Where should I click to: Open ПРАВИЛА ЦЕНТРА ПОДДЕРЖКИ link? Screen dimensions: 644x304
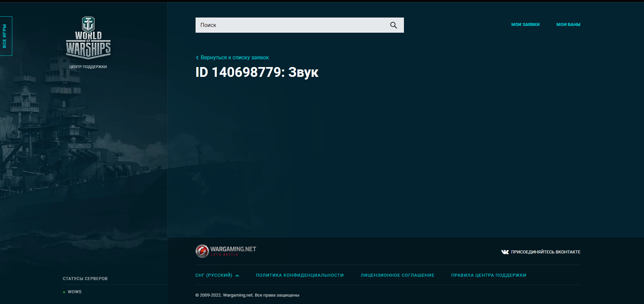pyautogui.click(x=489, y=275)
